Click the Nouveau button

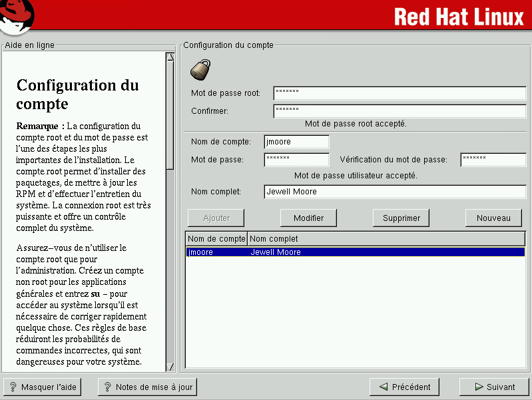493,218
